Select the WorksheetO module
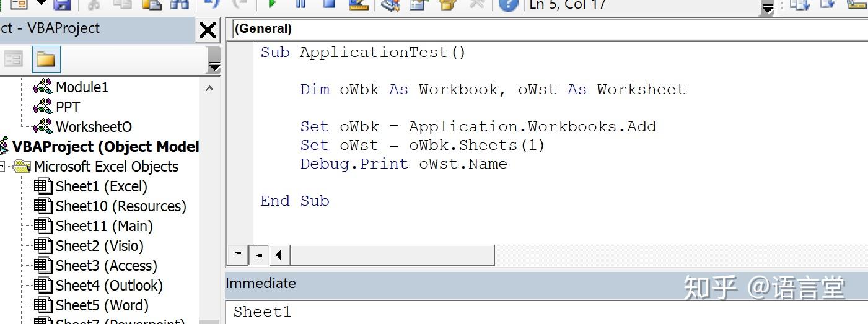The height and width of the screenshot is (324, 868). pos(94,127)
